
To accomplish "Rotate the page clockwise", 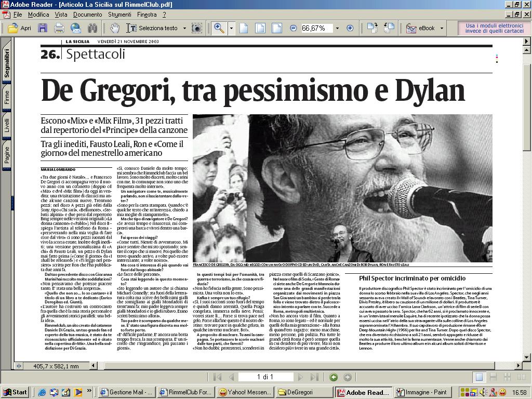I will [x=372, y=28].
